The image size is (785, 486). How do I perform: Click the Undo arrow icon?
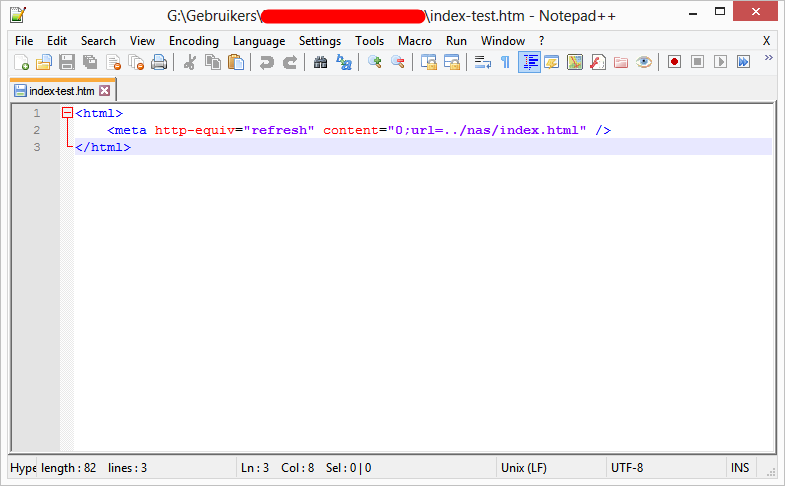266,62
